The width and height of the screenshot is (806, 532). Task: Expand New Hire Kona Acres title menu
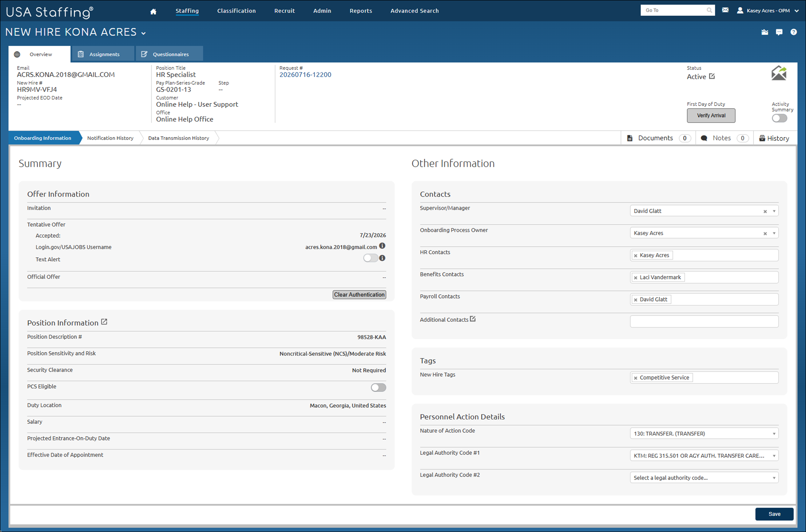point(143,33)
